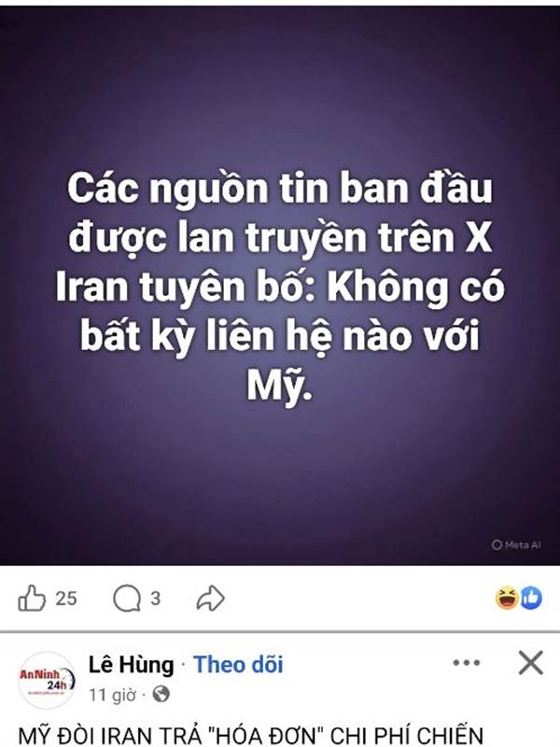
Task: View the 3 comments count
Action: point(155,599)
